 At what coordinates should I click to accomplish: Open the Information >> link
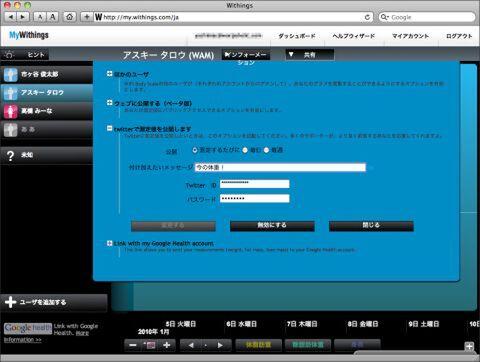point(23,340)
